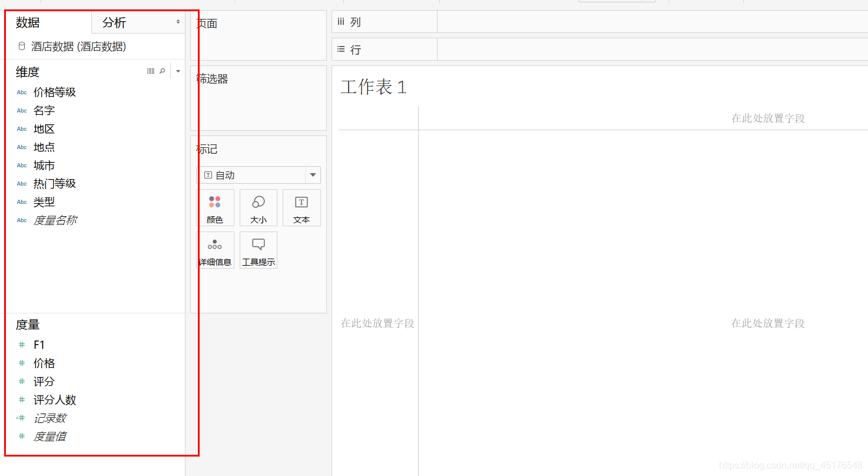The height and width of the screenshot is (476, 868).
Task: Open the 自动 mark type dropdown
Action: (x=259, y=175)
